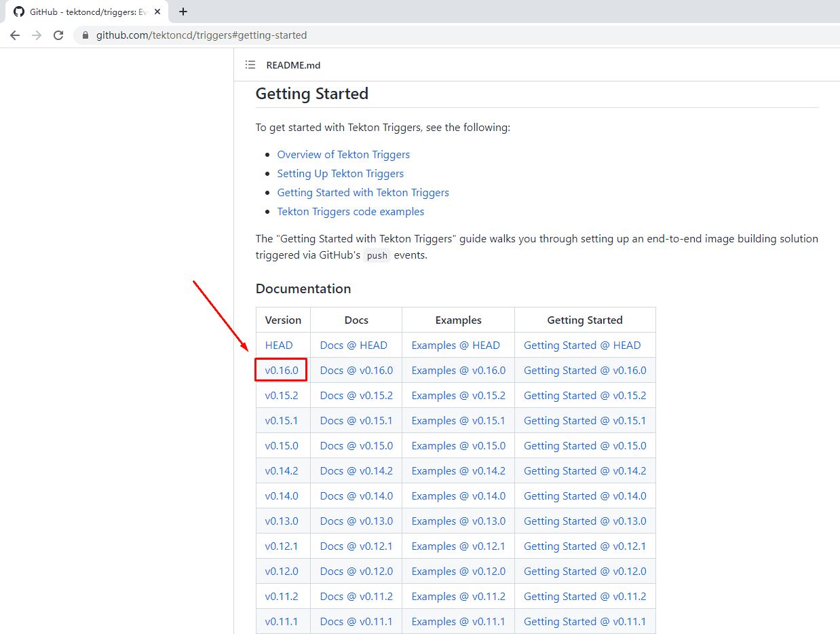840x634 pixels.
Task: Click the v0.16.0 version link
Action: 282,371
